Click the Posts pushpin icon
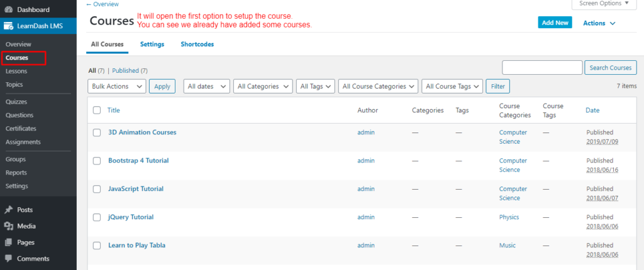644x270 pixels. [8, 210]
